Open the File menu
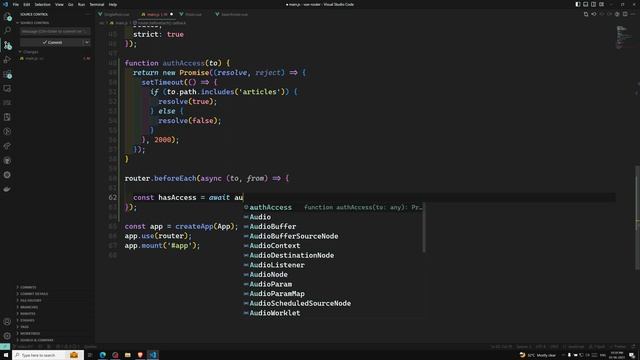 (16, 4)
